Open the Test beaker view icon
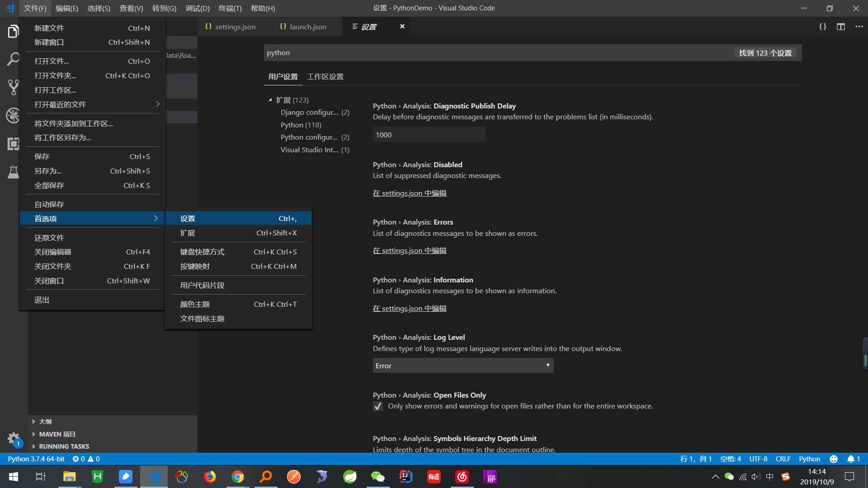 pos(14,172)
